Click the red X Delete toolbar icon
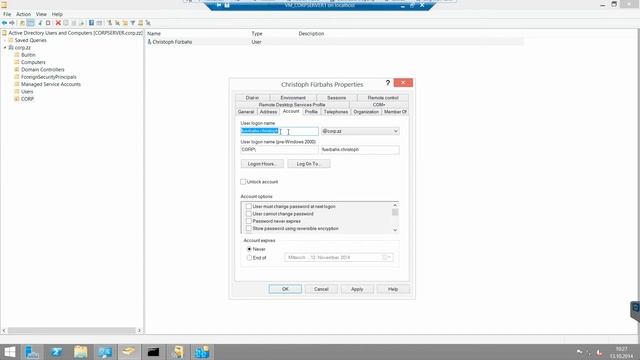The image size is (640, 360). pyautogui.click(x=58, y=23)
